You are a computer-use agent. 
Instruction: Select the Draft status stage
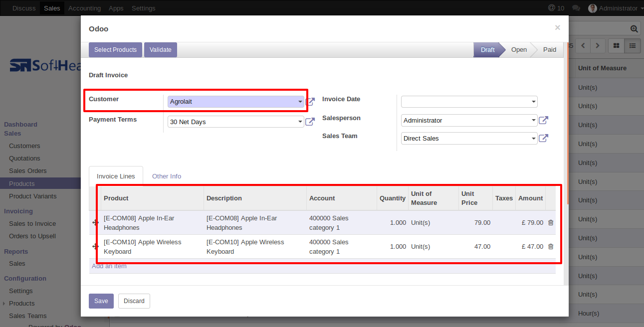[488, 50]
